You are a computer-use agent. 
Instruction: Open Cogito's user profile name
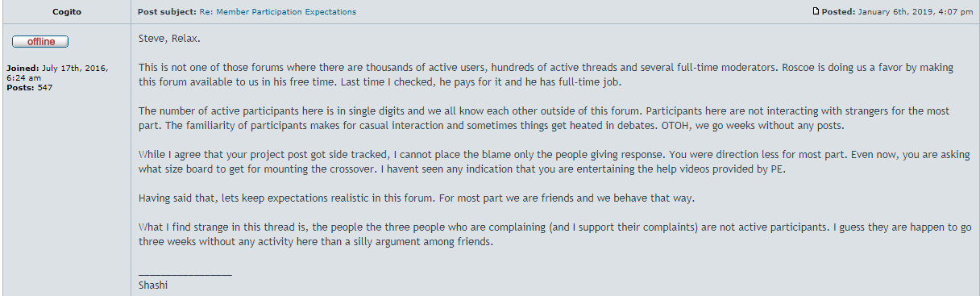coord(66,12)
